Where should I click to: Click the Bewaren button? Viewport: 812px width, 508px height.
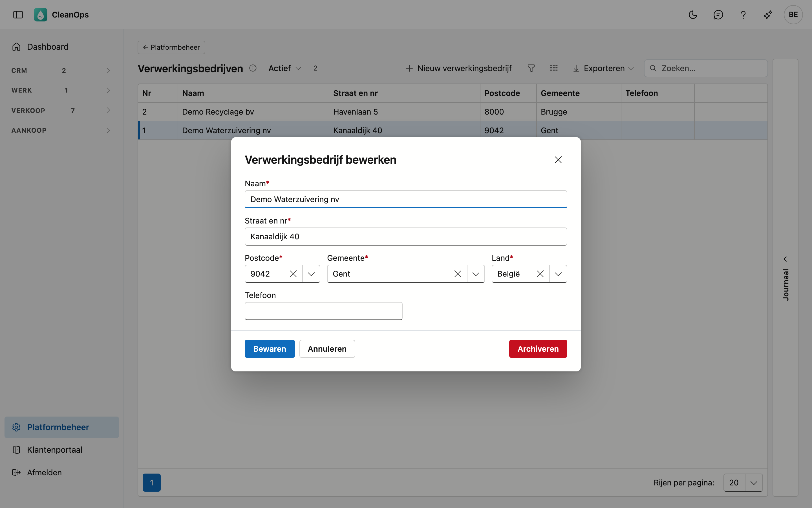click(x=270, y=349)
